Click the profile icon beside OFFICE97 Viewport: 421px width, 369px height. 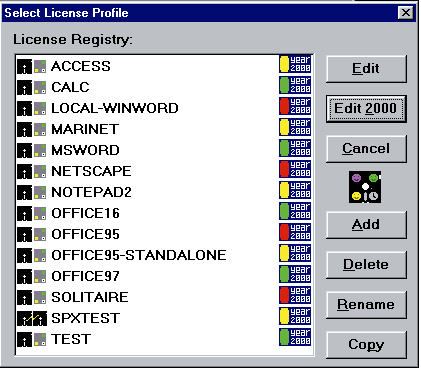32,276
